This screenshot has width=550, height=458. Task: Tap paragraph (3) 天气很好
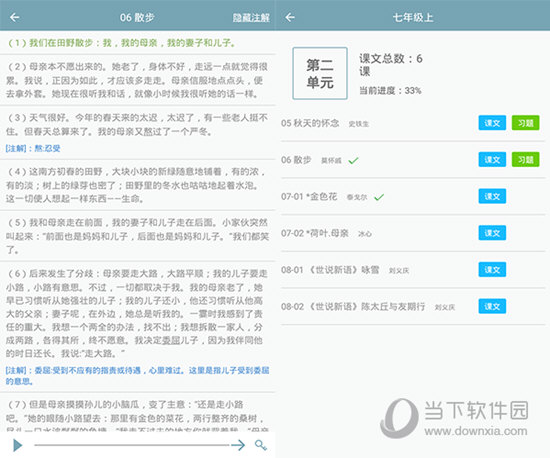tap(137, 124)
